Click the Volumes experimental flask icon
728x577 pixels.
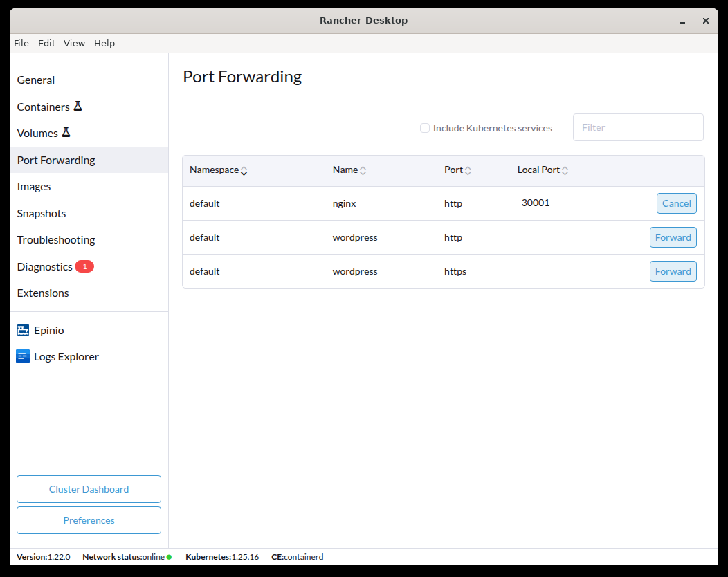coord(66,133)
